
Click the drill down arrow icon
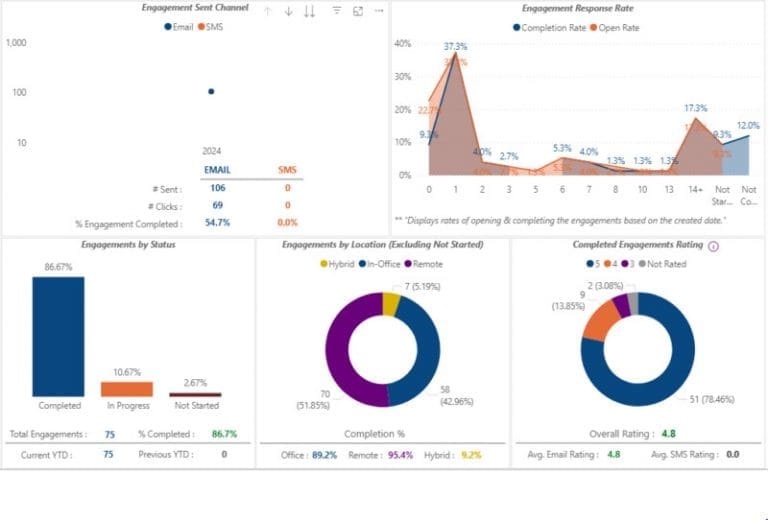(x=288, y=11)
